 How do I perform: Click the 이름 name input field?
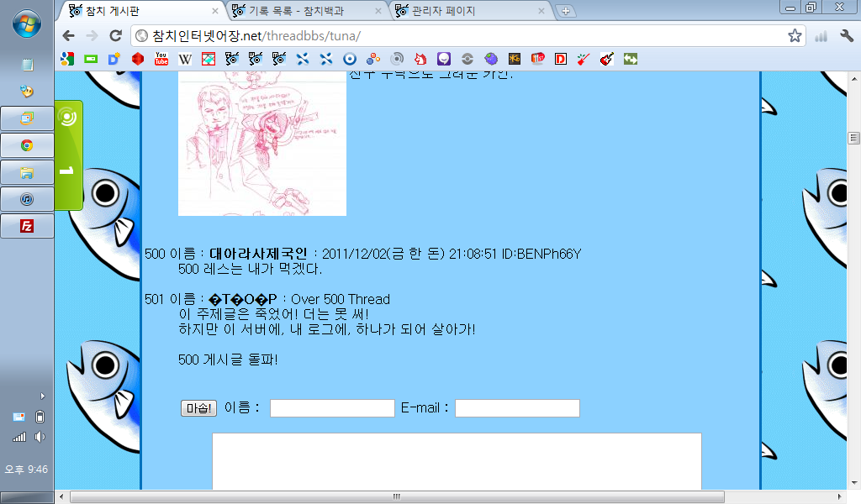[x=332, y=408]
